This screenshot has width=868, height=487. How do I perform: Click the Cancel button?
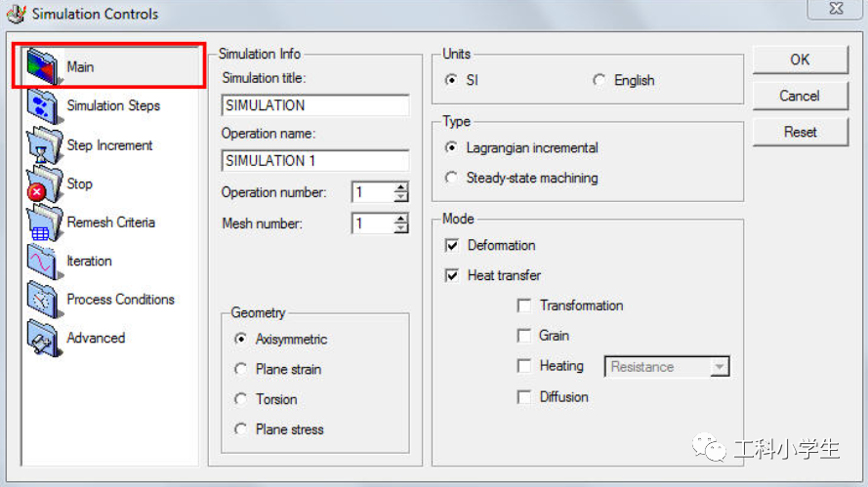point(800,96)
